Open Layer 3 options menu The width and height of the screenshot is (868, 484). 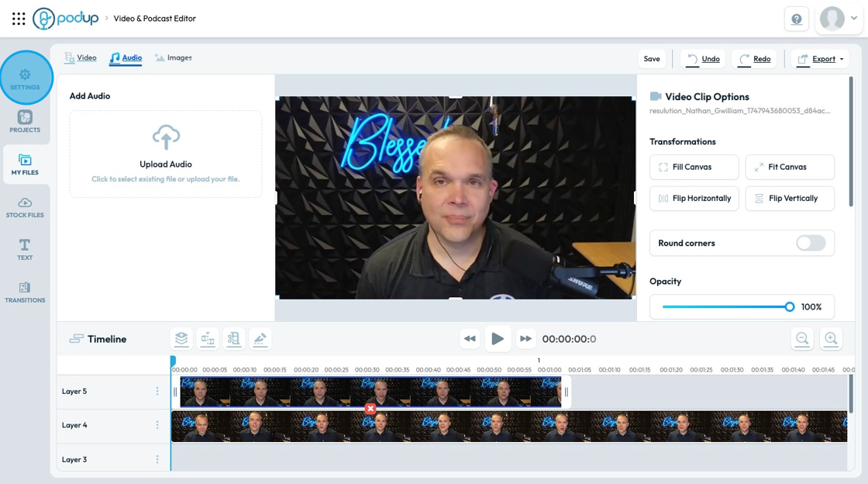[157, 459]
